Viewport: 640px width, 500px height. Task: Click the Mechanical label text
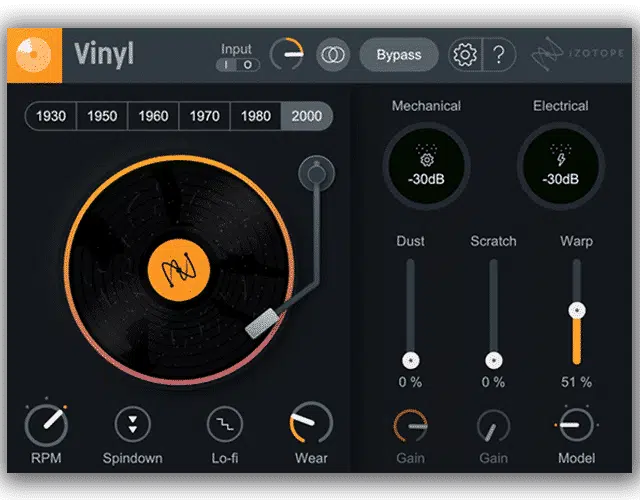pyautogui.click(x=426, y=106)
